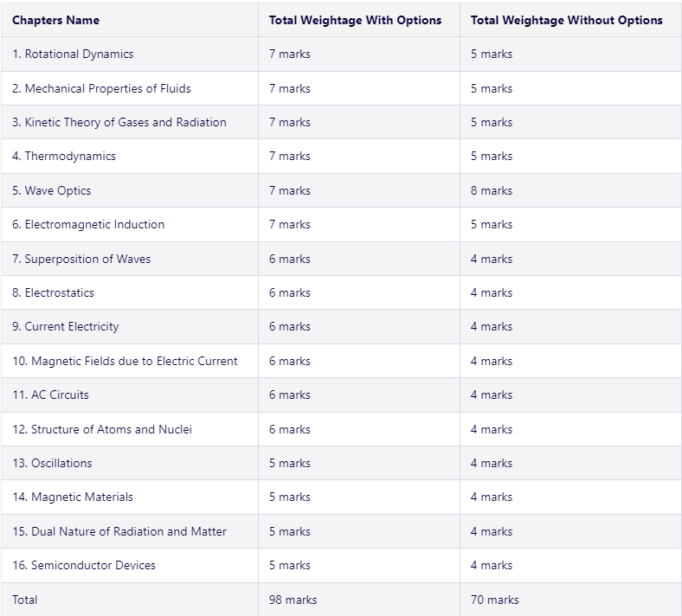
Task: Click '7 marks' in Mechanical Properties of Fluids row
Action: coord(290,88)
